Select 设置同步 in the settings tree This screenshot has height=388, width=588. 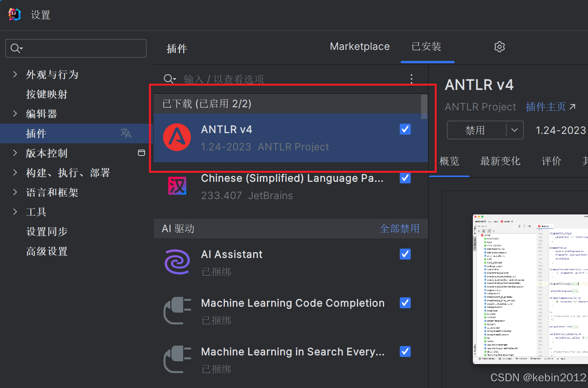[47, 232]
